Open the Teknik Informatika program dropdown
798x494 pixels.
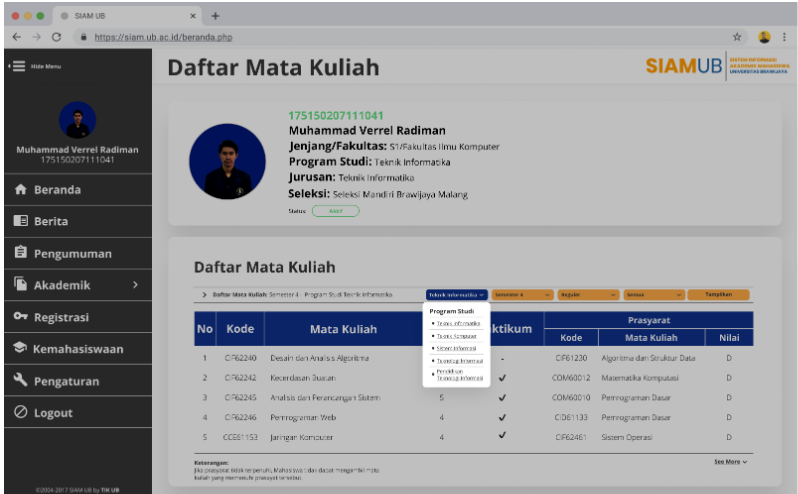pos(457,295)
